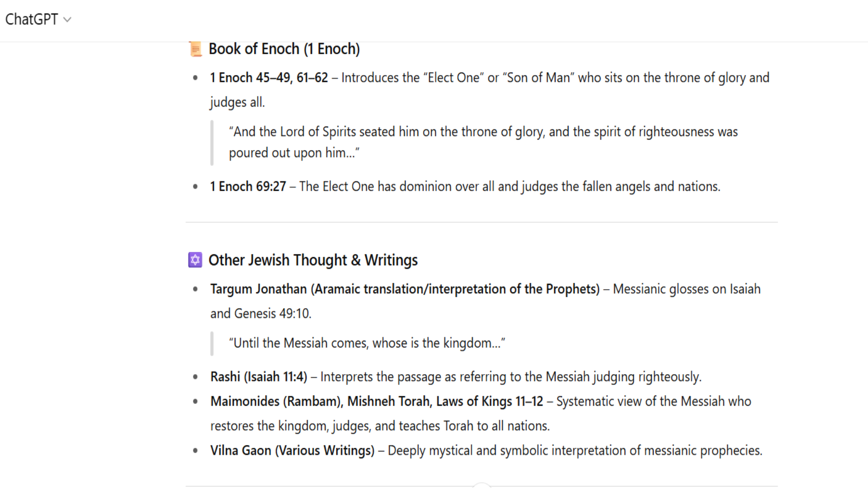The width and height of the screenshot is (868, 488).
Task: Click the bullet point before Rashi entry
Action: 195,377
